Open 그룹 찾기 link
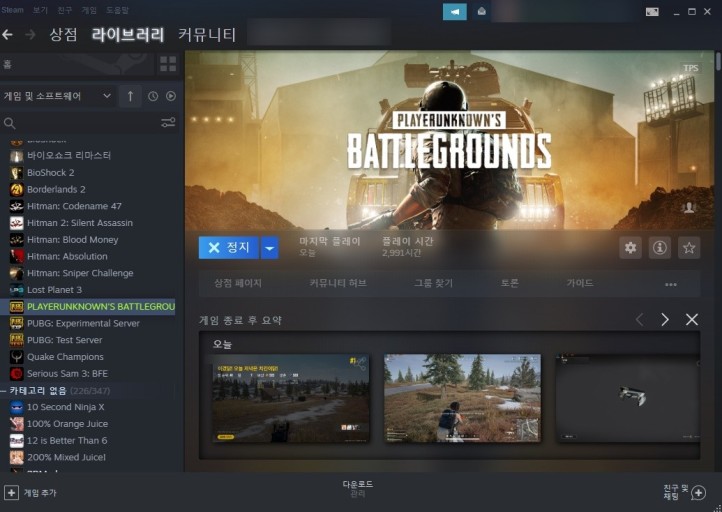The image size is (722, 512). pyautogui.click(x=433, y=283)
